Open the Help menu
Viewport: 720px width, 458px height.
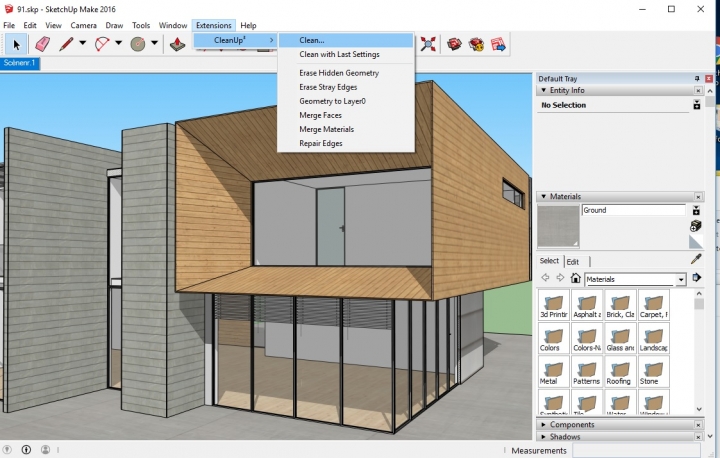[248, 25]
